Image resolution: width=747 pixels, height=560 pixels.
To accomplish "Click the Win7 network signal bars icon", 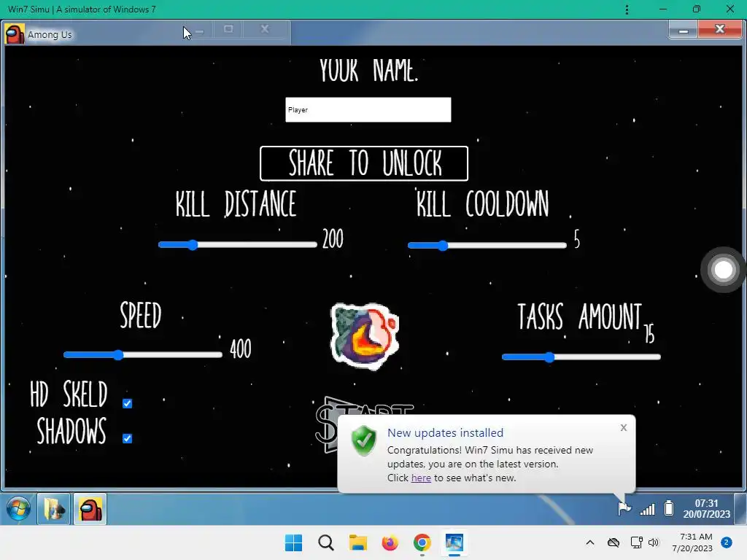I will 648,509.
